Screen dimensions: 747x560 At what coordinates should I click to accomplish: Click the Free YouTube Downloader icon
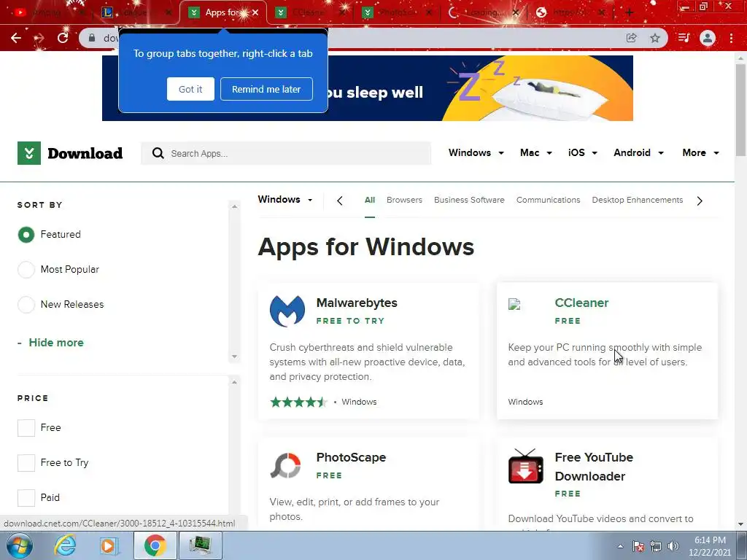click(x=525, y=466)
